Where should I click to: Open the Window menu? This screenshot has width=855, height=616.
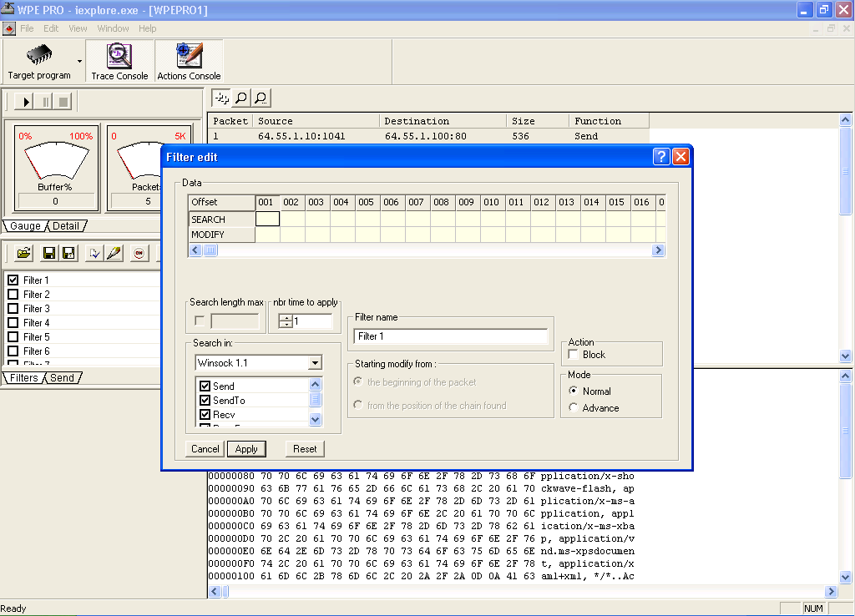(x=113, y=28)
